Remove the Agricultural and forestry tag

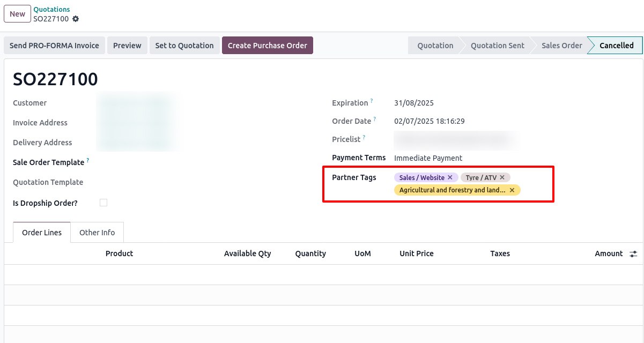(512, 190)
